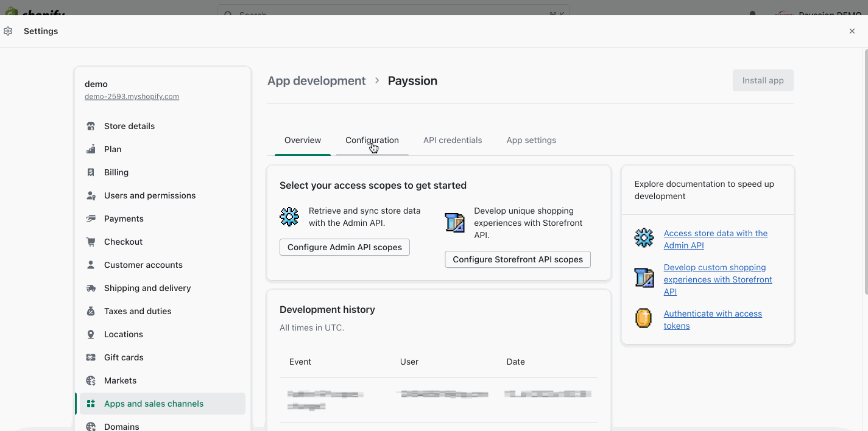
Task: Click the Customer accounts icon
Action: pyautogui.click(x=90, y=264)
